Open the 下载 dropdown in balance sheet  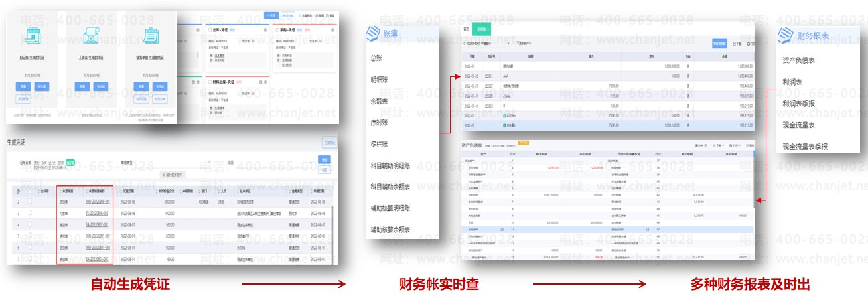pos(720,145)
